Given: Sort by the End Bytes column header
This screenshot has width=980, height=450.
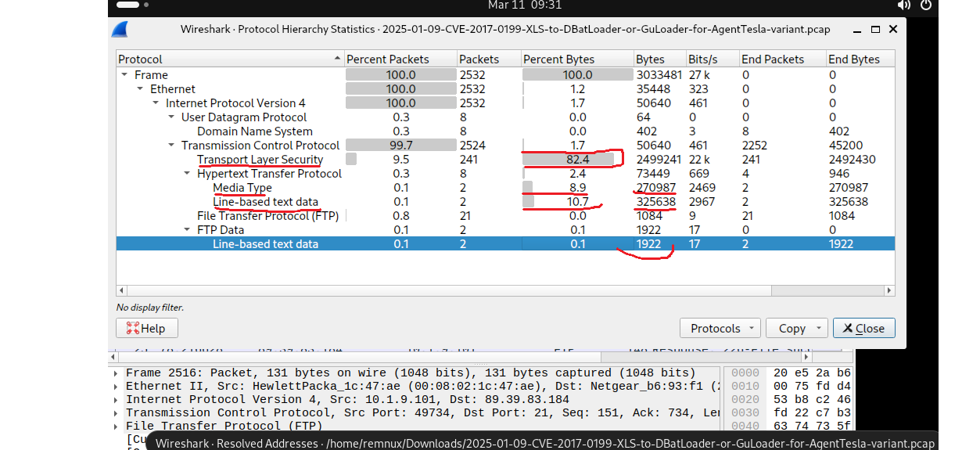Looking at the screenshot, I should coord(860,59).
